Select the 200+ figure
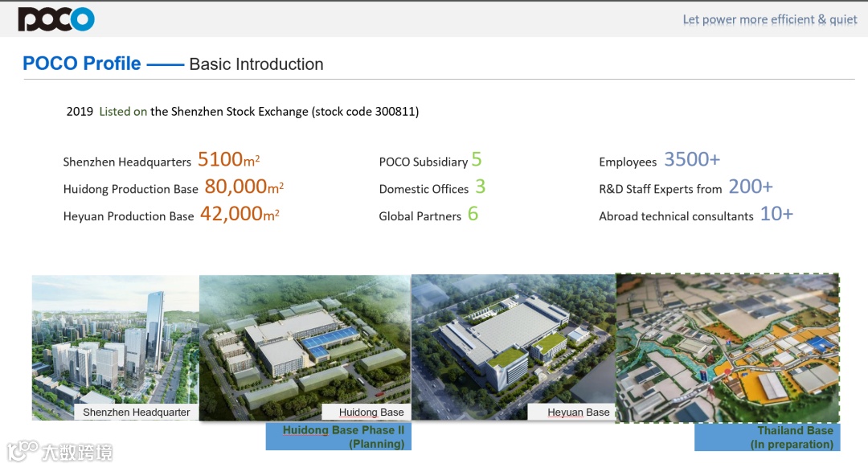 tap(751, 187)
